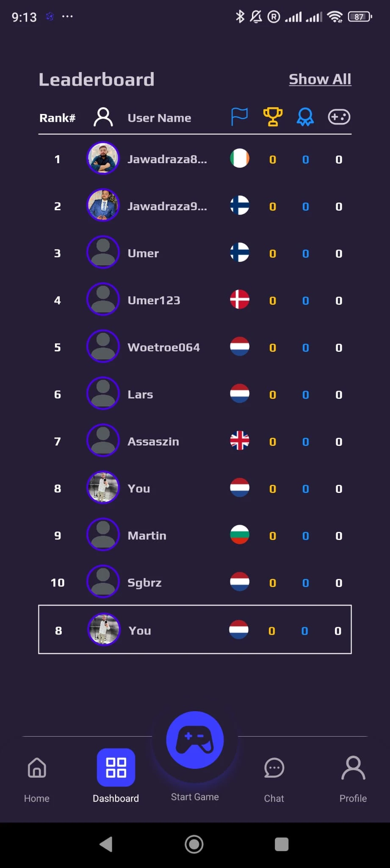Tap the gamepad games-played column icon
Screen dimensions: 390x868
(x=339, y=117)
